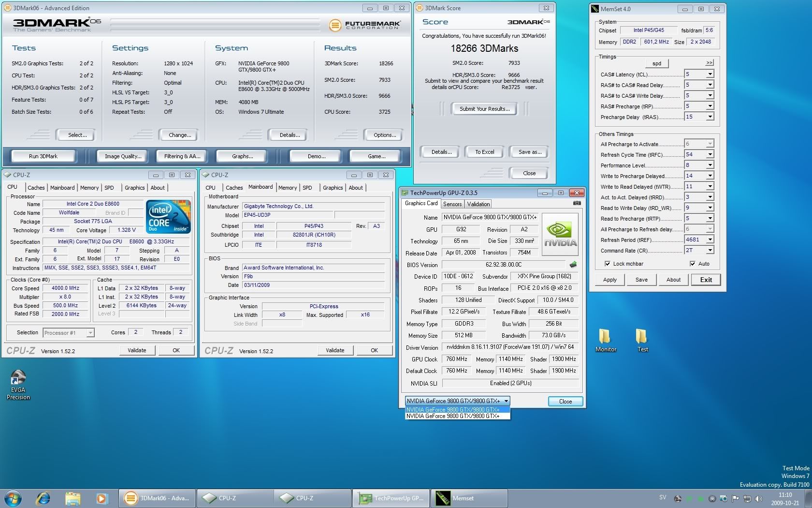Expand the Refresh Period tREF dropdown
The image size is (812, 508).
[x=710, y=239]
